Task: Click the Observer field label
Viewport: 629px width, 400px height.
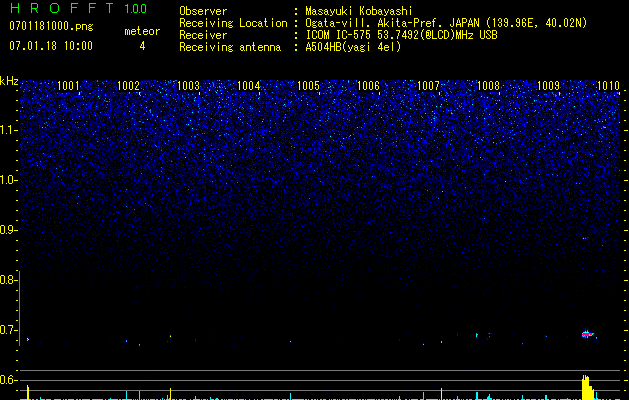Action: point(203,11)
